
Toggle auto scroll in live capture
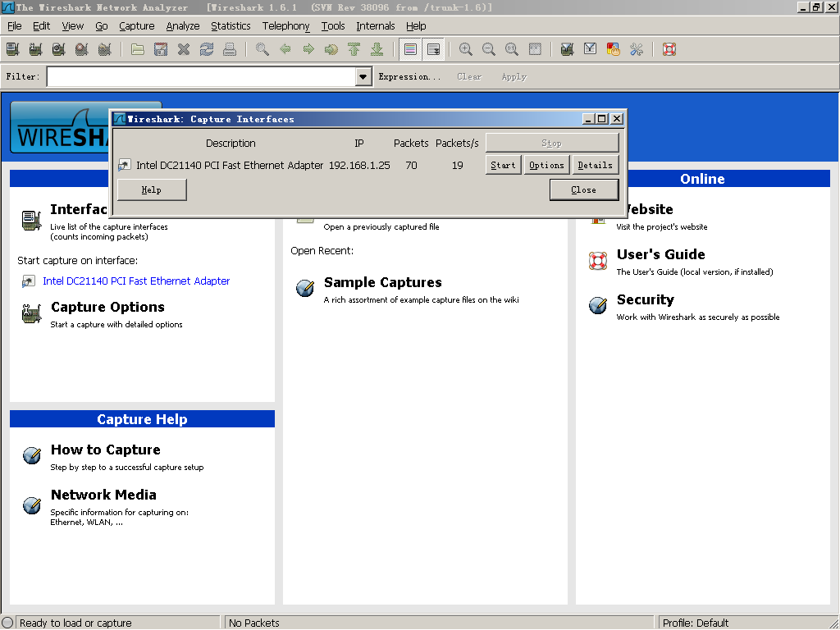click(x=433, y=49)
